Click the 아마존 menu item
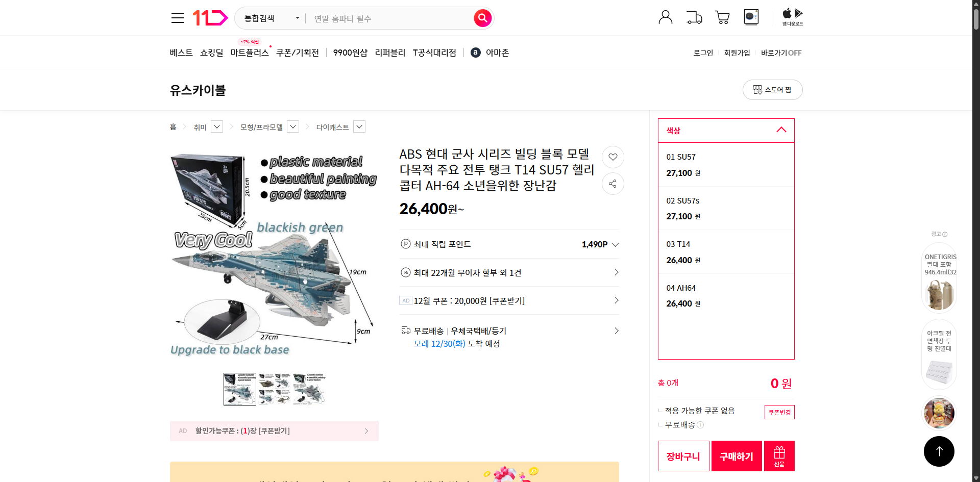This screenshot has height=482, width=980. tap(496, 52)
